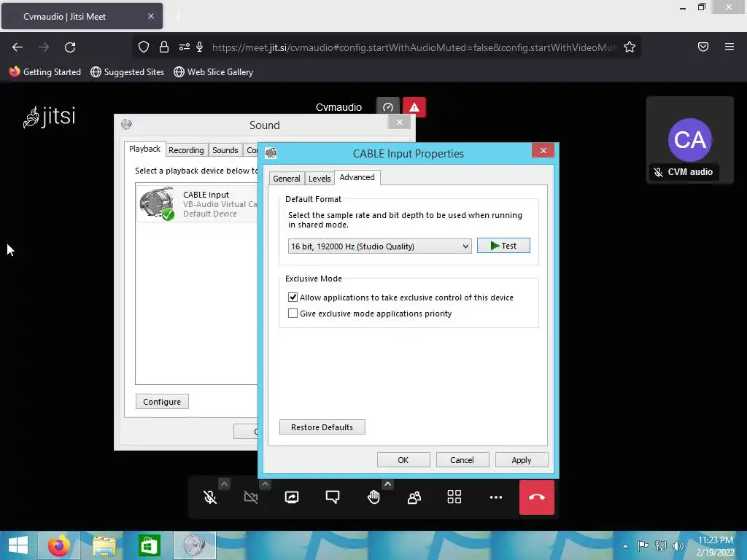Screen dimensions: 747x560
Task: Confirm properties with OK button
Action: click(403, 460)
